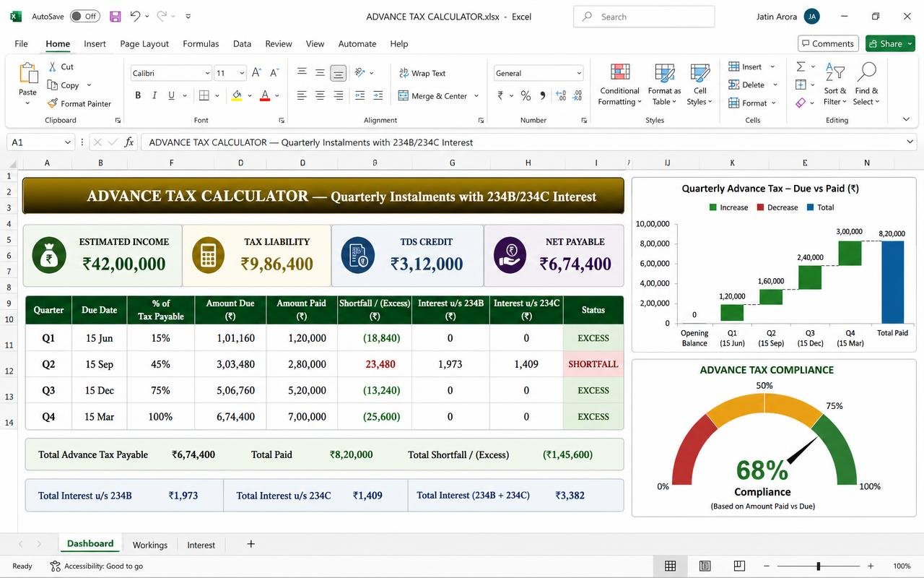Select the Format Painter tool
The width and height of the screenshot is (924, 578).
coord(79,103)
